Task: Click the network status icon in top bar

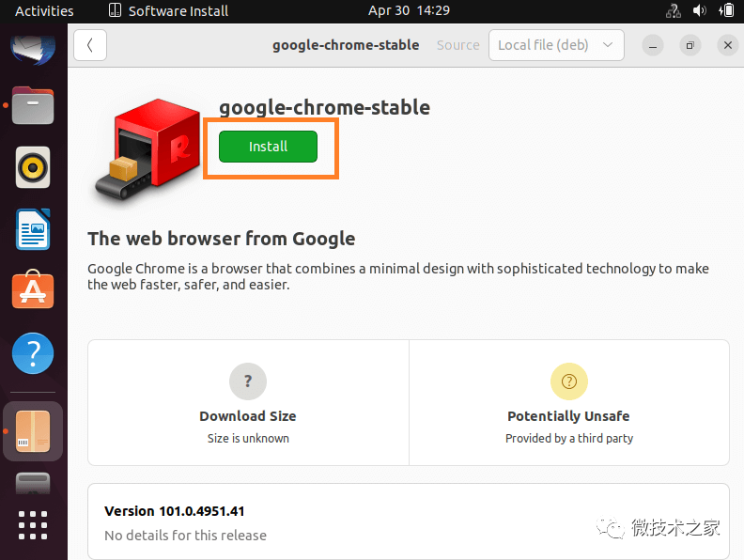Action: pos(673,10)
